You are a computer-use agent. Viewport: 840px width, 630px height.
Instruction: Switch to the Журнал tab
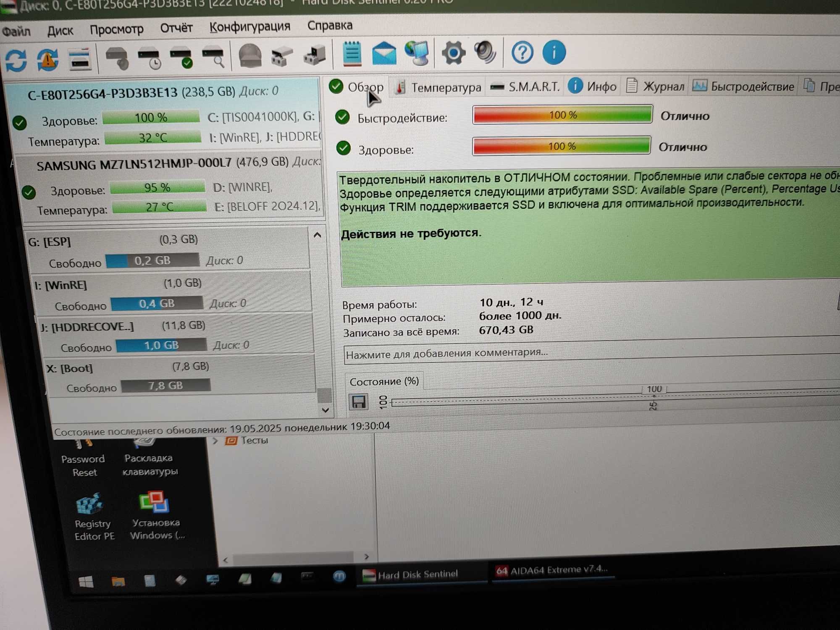(x=656, y=86)
